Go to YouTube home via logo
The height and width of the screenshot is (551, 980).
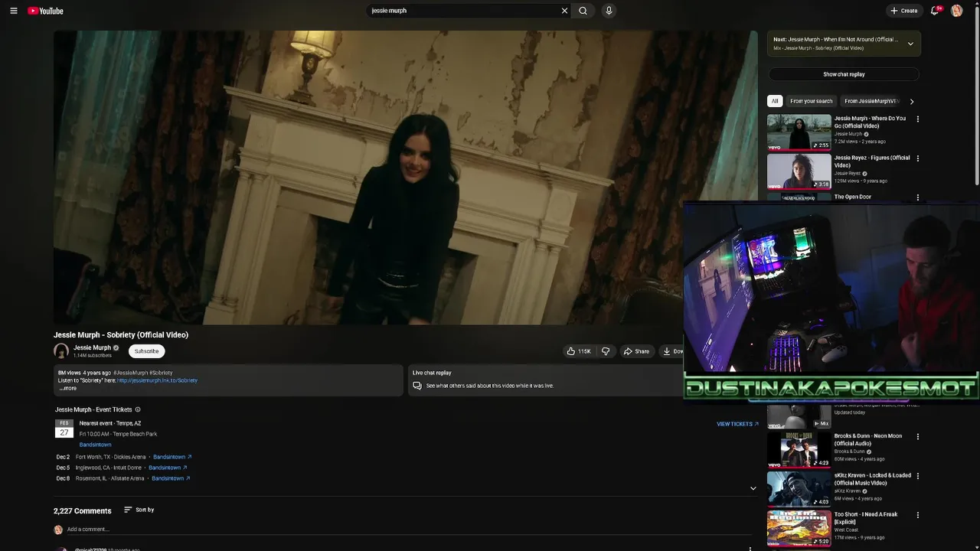pos(46,11)
